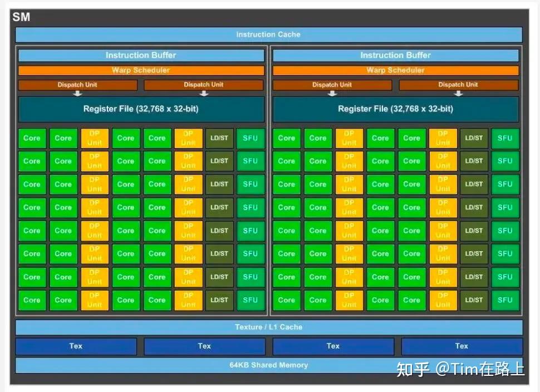Screen dimensions: 540x392
Task: Select a DP Unit in the bottom left row
Action: [x=95, y=300]
